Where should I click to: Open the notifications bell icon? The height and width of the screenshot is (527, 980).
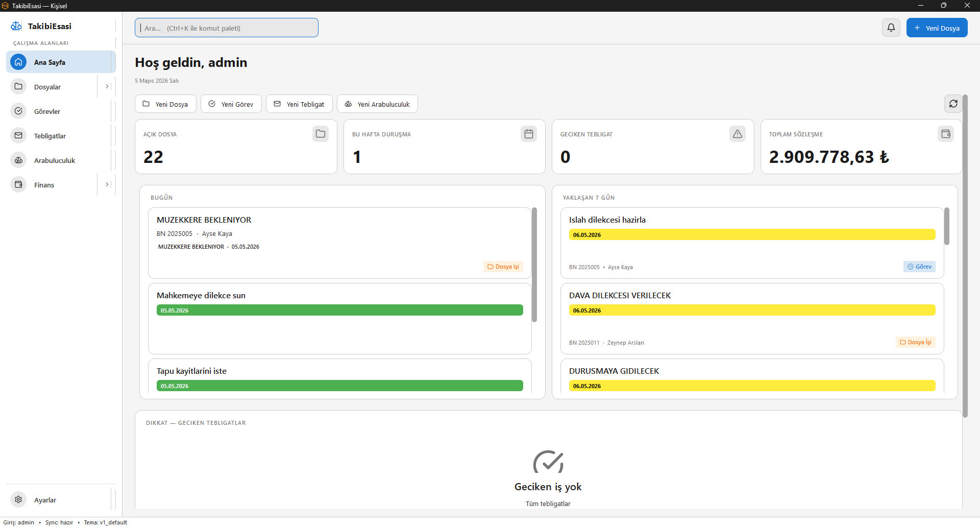point(891,28)
